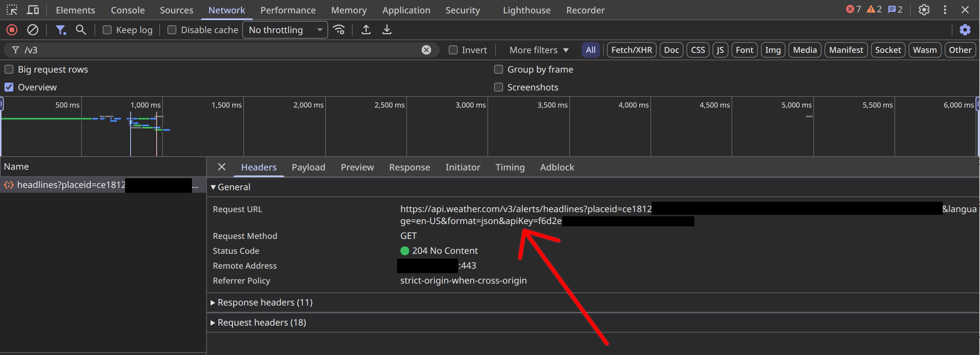Screen dimensions: 980x355
Task: Enable Keep log checkbox
Action: click(x=107, y=30)
